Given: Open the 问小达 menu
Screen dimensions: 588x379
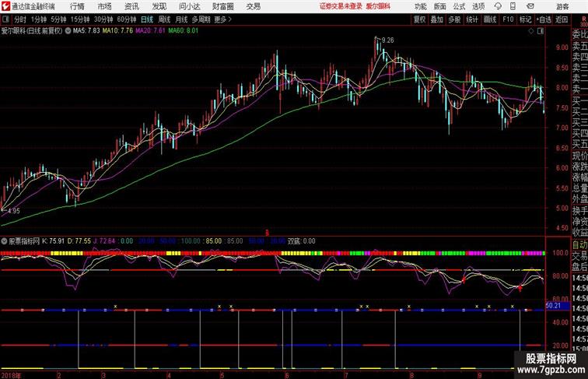Looking at the screenshot, I should (189, 6).
